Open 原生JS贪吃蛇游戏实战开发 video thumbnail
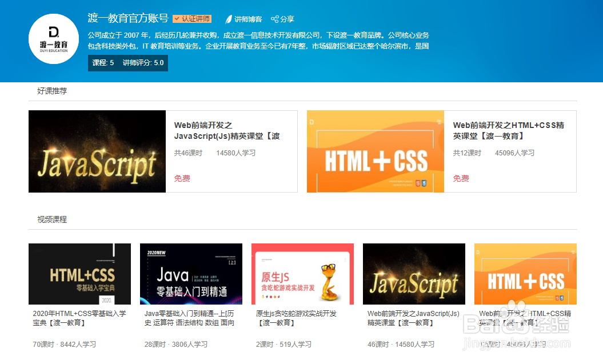This screenshot has height=364, width=603. 303,274
